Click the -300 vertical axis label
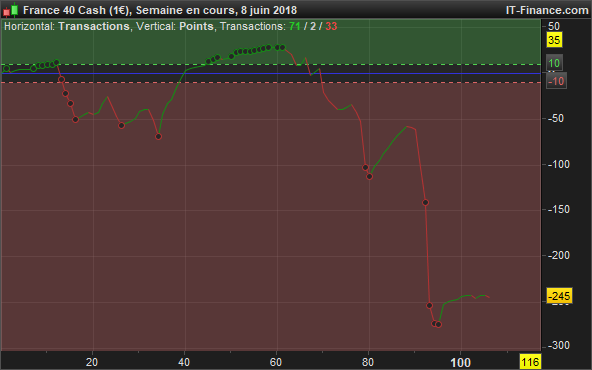This screenshot has height=370, width=592. pos(558,345)
